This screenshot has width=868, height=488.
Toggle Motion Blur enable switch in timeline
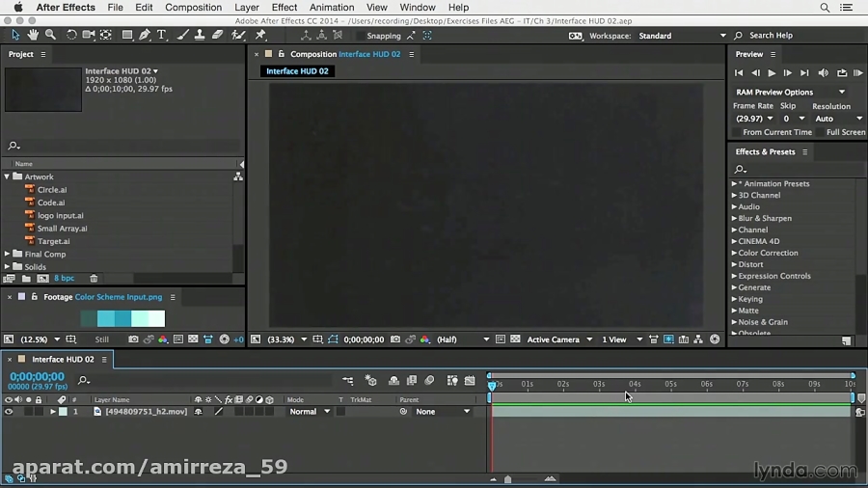[429, 380]
